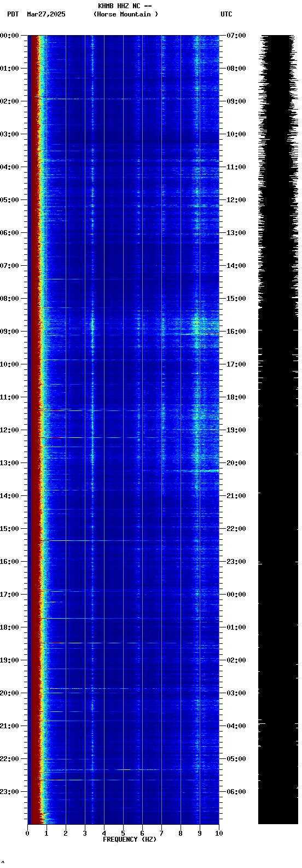Viewport: 302px width, 868px height.
Task: Click the PDT time label '20:00'
Action: tap(10, 693)
